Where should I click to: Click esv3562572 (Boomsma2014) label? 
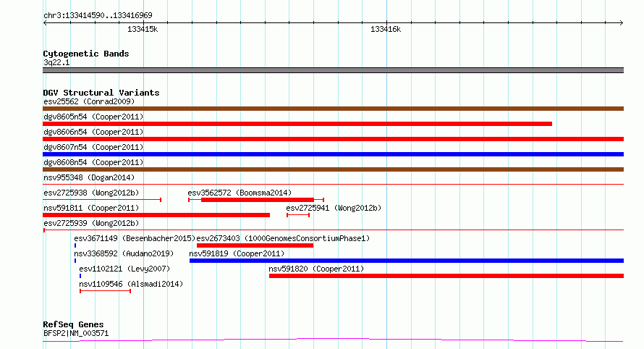coord(240,193)
